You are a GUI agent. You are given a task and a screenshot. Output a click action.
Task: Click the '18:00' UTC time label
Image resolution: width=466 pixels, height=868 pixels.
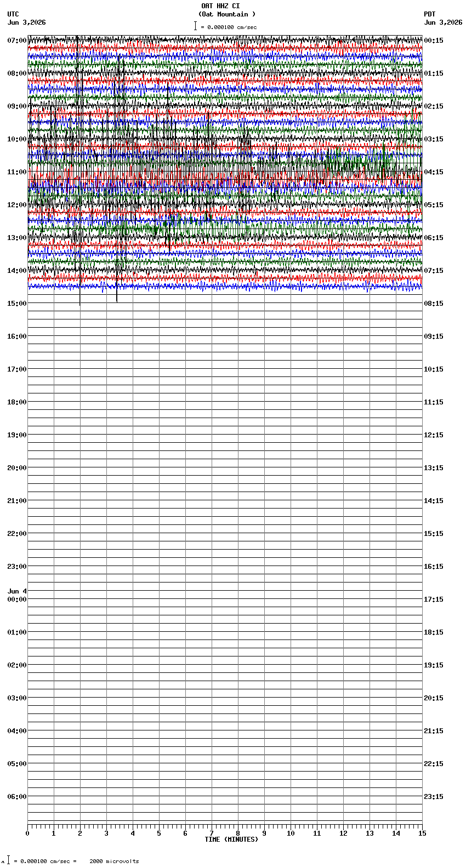pos(17,402)
